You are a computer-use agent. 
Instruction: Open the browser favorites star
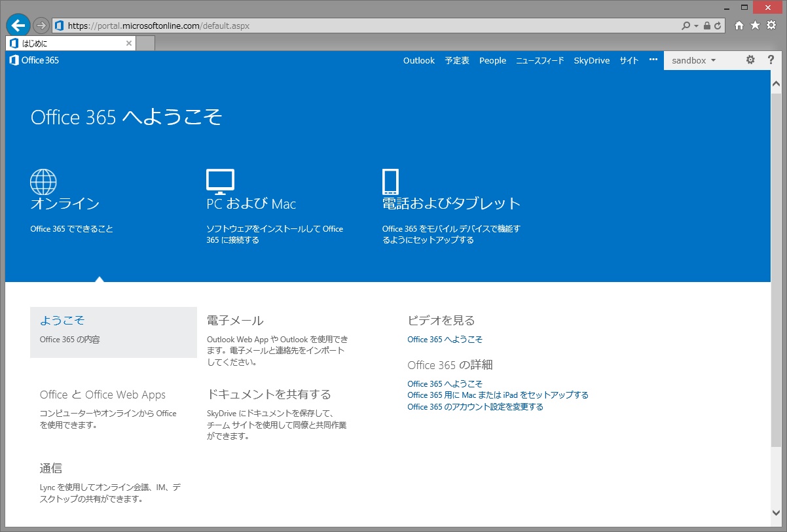click(755, 26)
